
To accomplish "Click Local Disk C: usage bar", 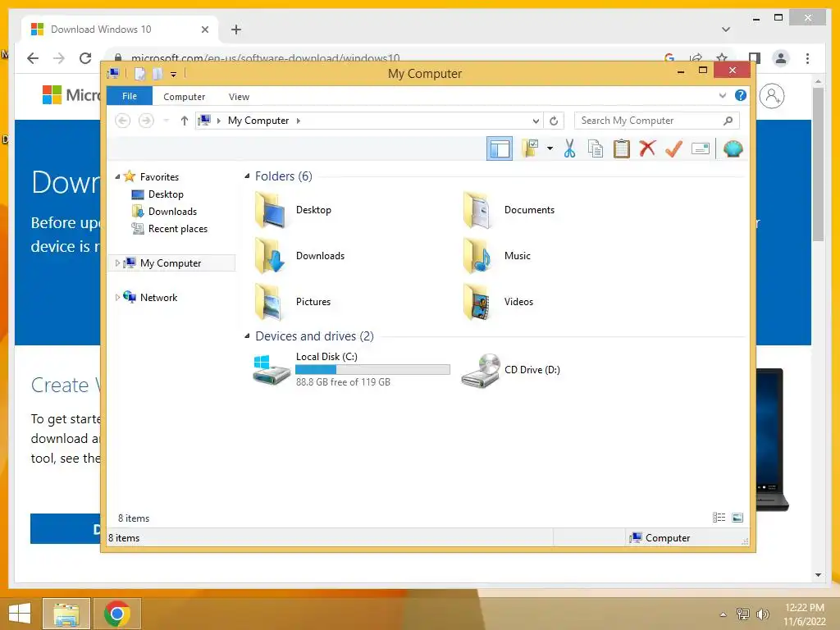I will pos(372,369).
